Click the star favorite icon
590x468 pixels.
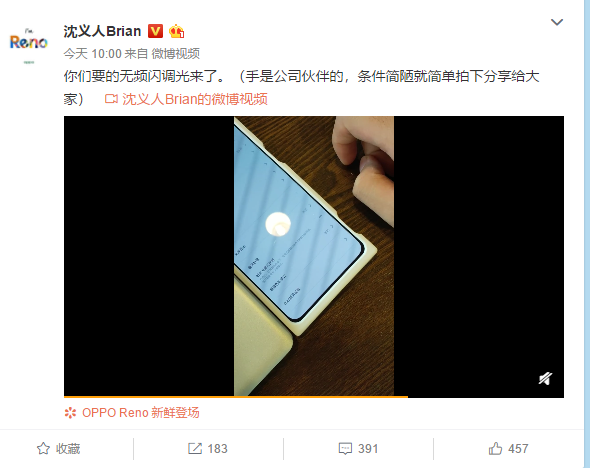coord(43,448)
